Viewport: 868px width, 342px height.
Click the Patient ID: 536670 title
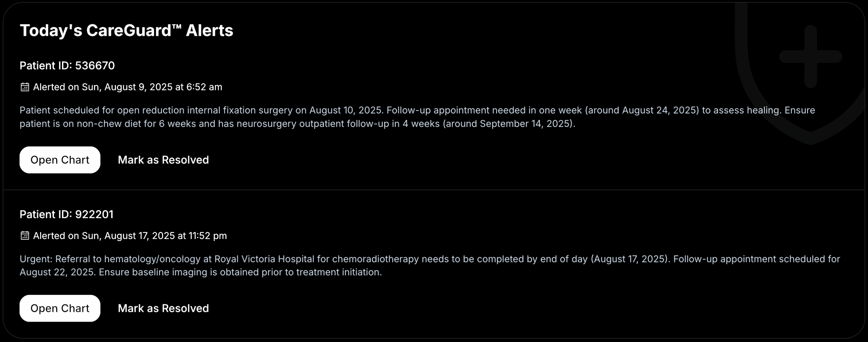point(67,65)
